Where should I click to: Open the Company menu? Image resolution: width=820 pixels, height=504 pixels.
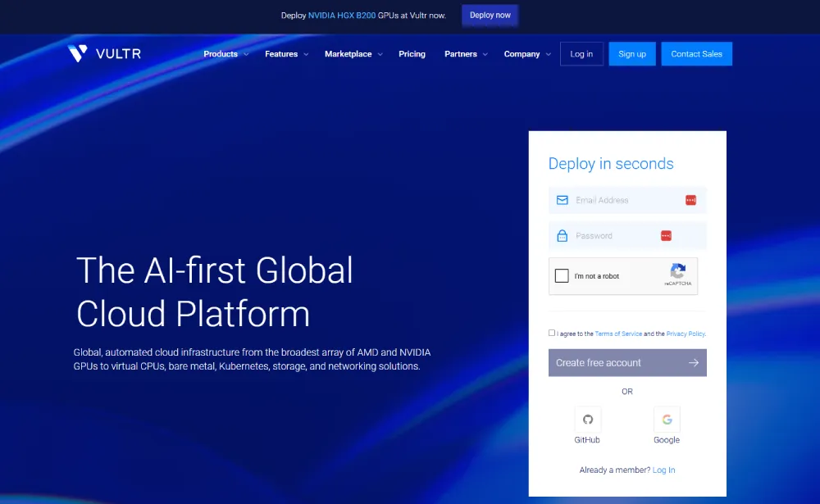[522, 54]
